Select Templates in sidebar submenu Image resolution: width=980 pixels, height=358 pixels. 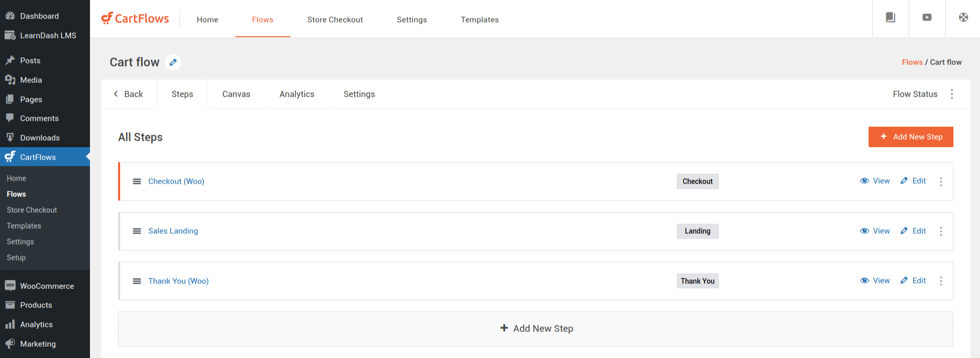pyautogui.click(x=24, y=226)
